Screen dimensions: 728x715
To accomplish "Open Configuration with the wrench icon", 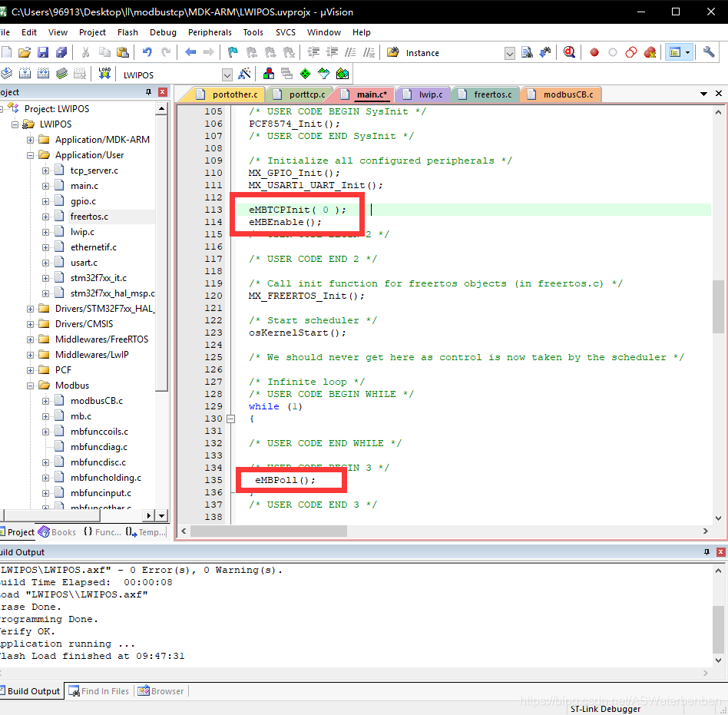I will 709,52.
